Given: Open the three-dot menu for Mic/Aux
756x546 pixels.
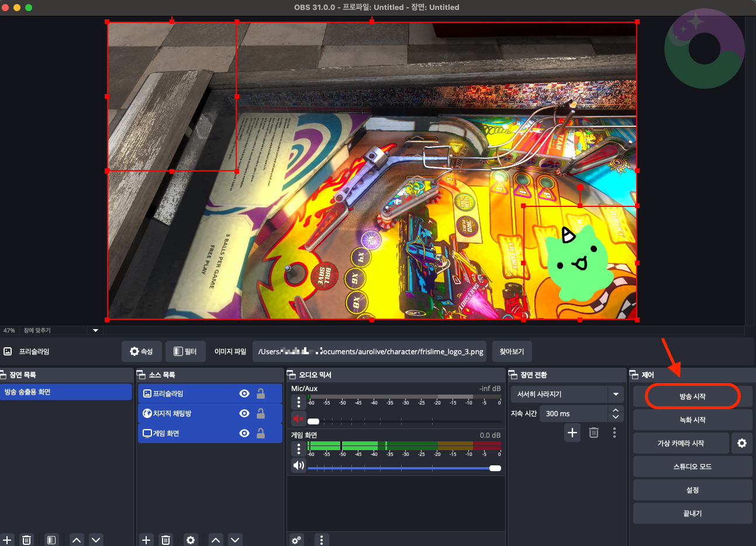Looking at the screenshot, I should coord(299,402).
